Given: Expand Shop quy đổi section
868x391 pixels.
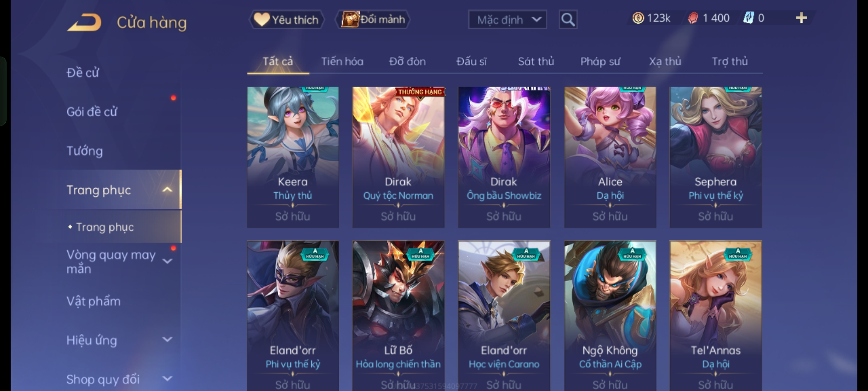Looking at the screenshot, I should 167,379.
